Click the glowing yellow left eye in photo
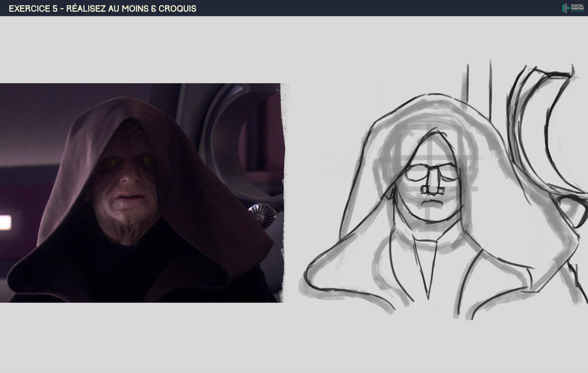Screen dimensions: 588x373 pyautogui.click(x=112, y=163)
